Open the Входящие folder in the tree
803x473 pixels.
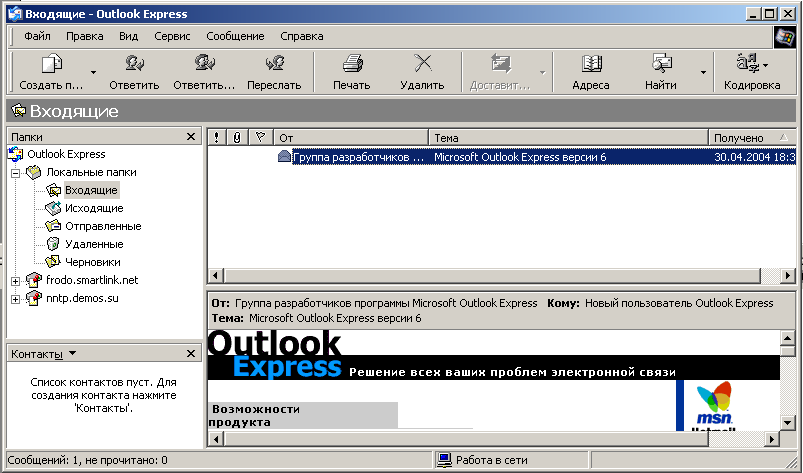[x=91, y=190]
